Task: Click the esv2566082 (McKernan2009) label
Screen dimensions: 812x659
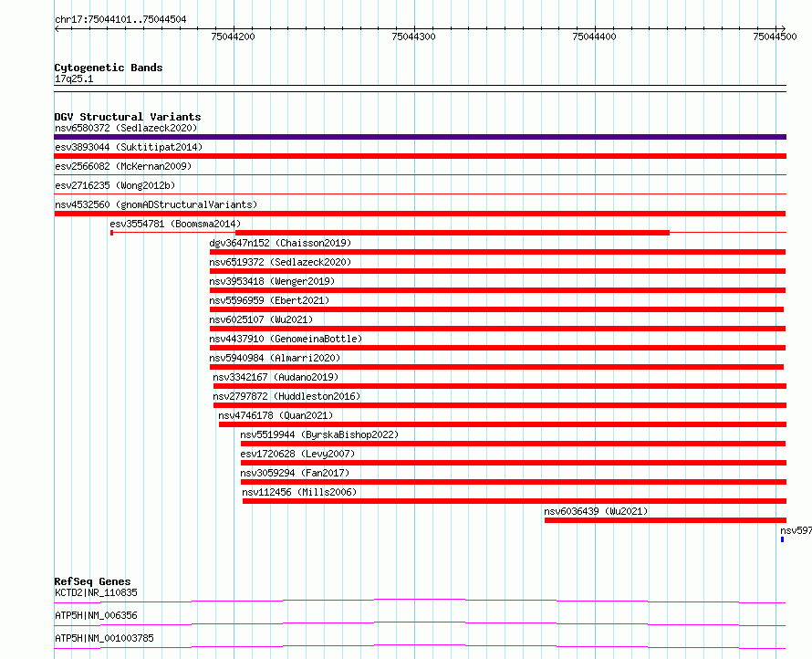Action: click(x=121, y=166)
